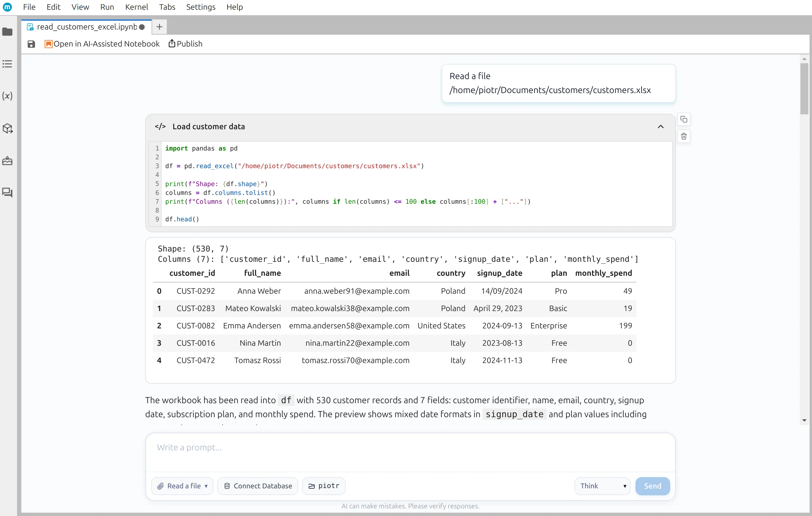
Task: Open the package manager cube icon
Action: pyautogui.click(x=7, y=128)
